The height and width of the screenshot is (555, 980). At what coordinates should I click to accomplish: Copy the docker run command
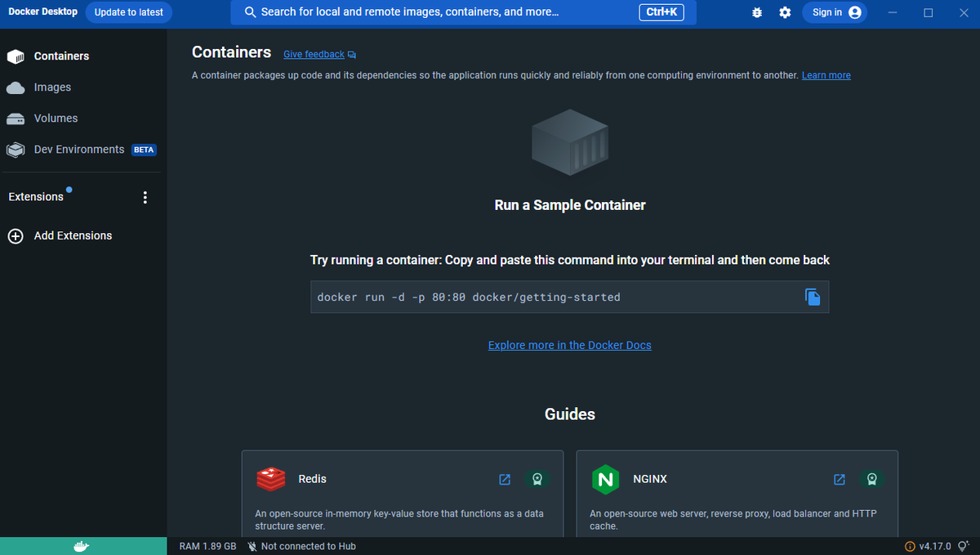point(813,297)
